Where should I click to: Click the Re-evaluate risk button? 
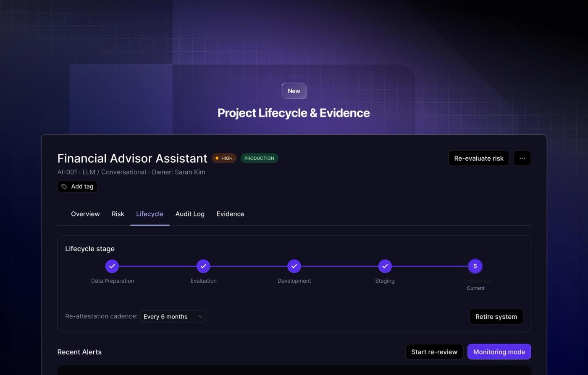tap(479, 158)
